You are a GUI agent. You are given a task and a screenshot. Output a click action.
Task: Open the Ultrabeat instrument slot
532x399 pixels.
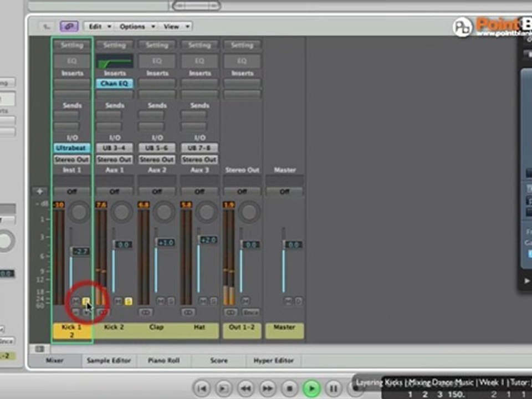(72, 148)
